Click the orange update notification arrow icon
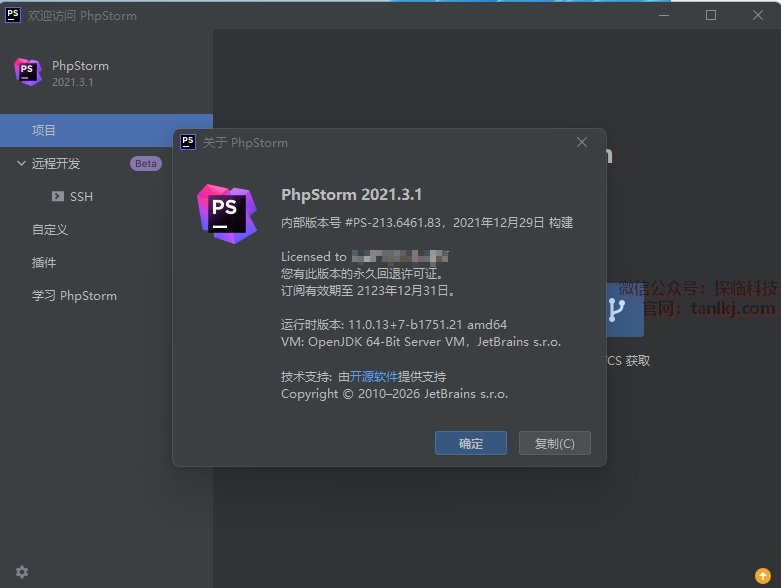This screenshot has height=588, width=781. [763, 576]
